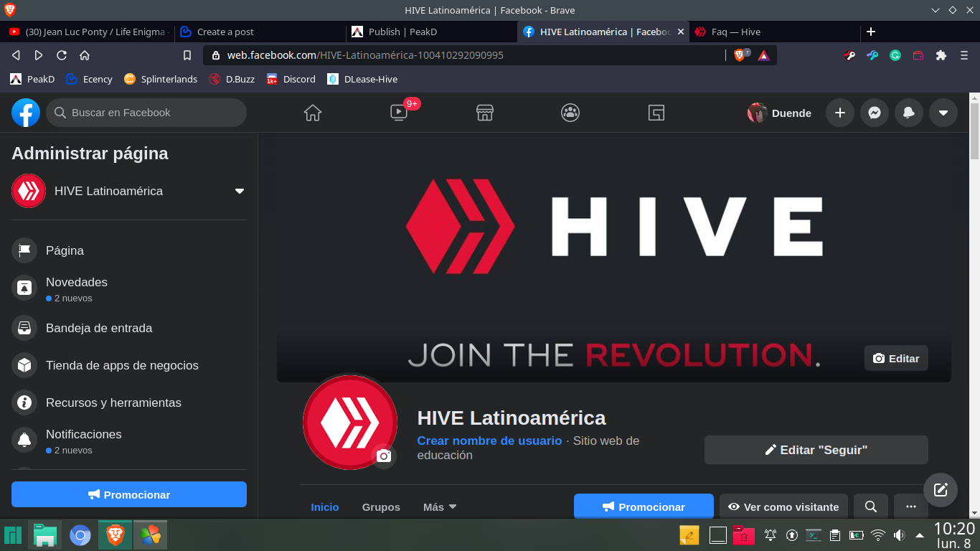This screenshot has height=551, width=980.
Task: Open Facebook notifications bell
Action: point(908,113)
